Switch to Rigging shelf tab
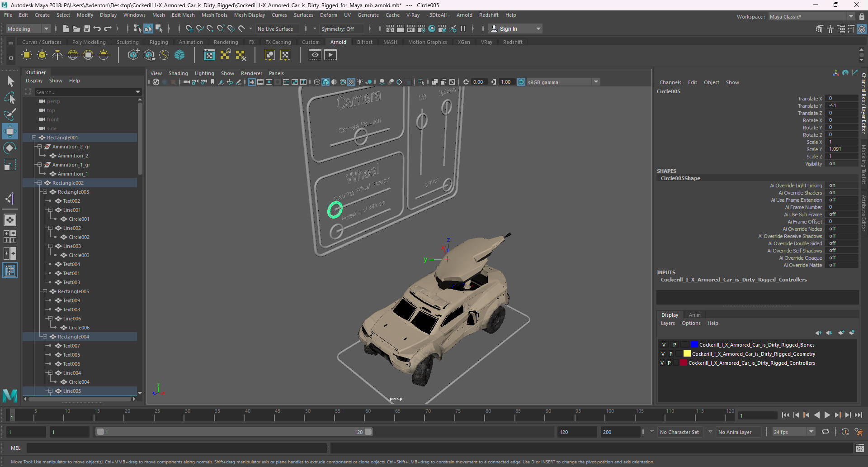The height and width of the screenshot is (467, 868). point(159,42)
